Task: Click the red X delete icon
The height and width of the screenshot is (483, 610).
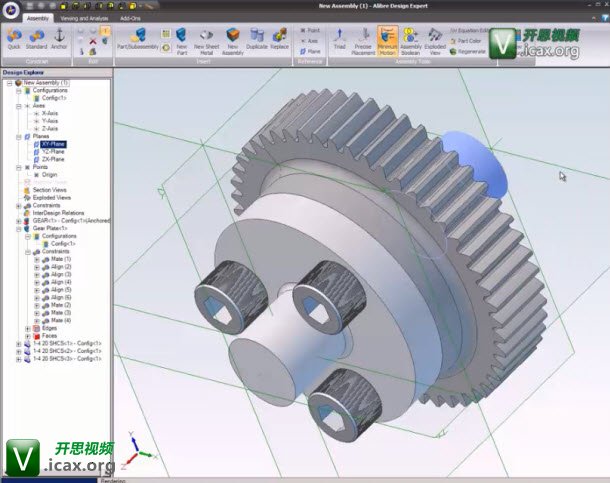Action: (93, 41)
